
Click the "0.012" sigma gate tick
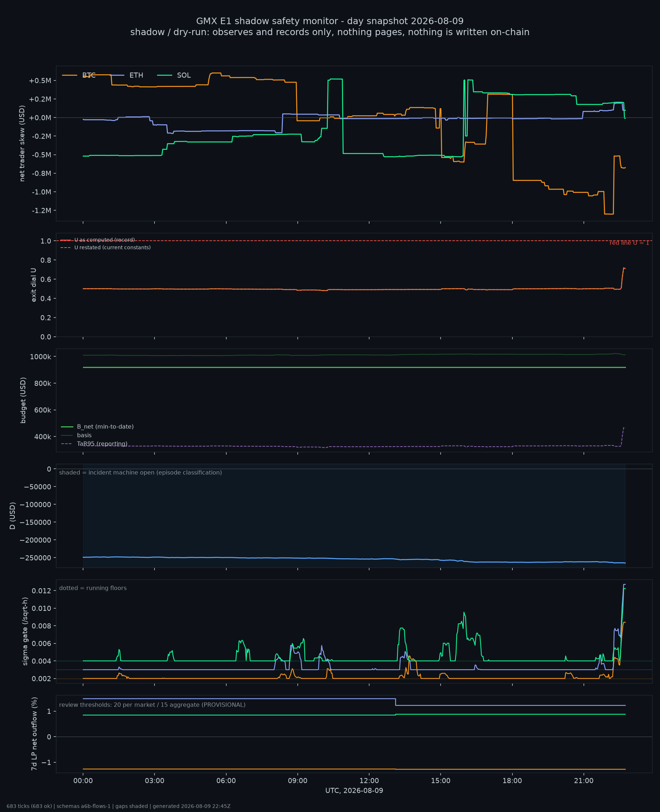coord(42,591)
